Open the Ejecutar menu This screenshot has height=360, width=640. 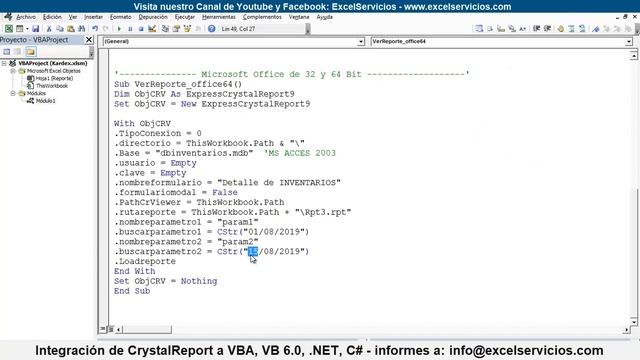[x=184, y=17]
